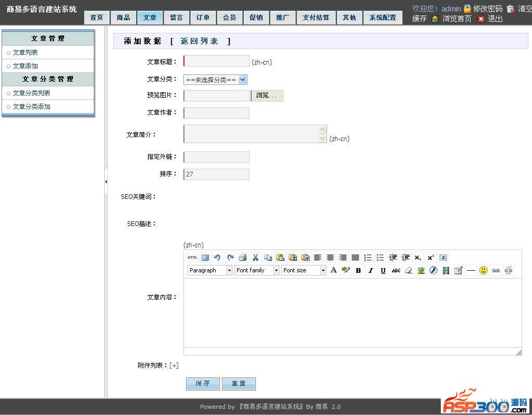Click the cut scissors icon
Viewport: 532px width, 415px height.
point(255,257)
